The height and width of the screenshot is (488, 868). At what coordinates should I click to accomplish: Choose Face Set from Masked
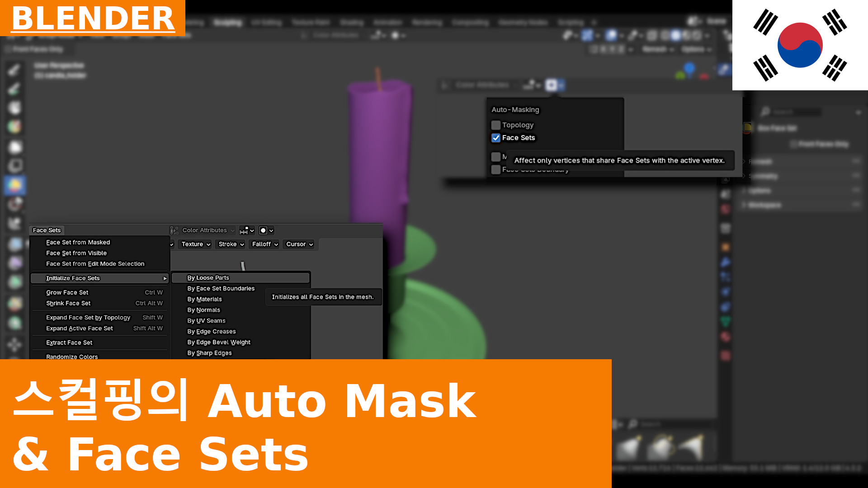(x=99, y=243)
